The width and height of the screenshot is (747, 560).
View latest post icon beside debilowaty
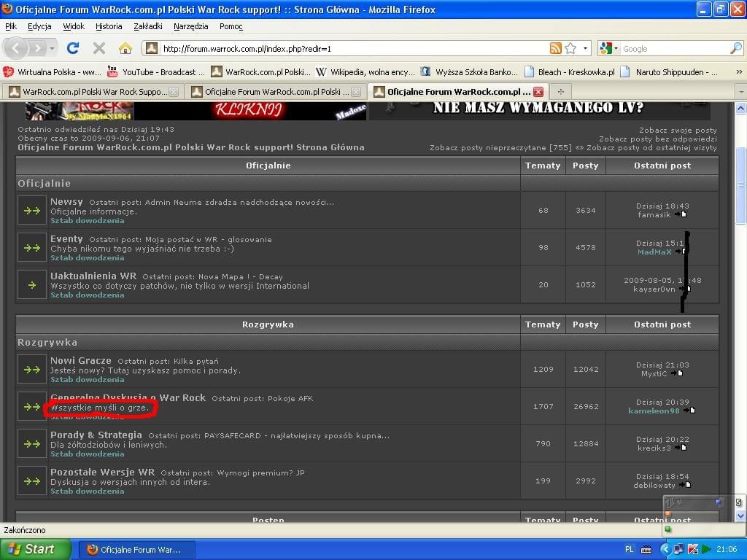pyautogui.click(x=685, y=485)
